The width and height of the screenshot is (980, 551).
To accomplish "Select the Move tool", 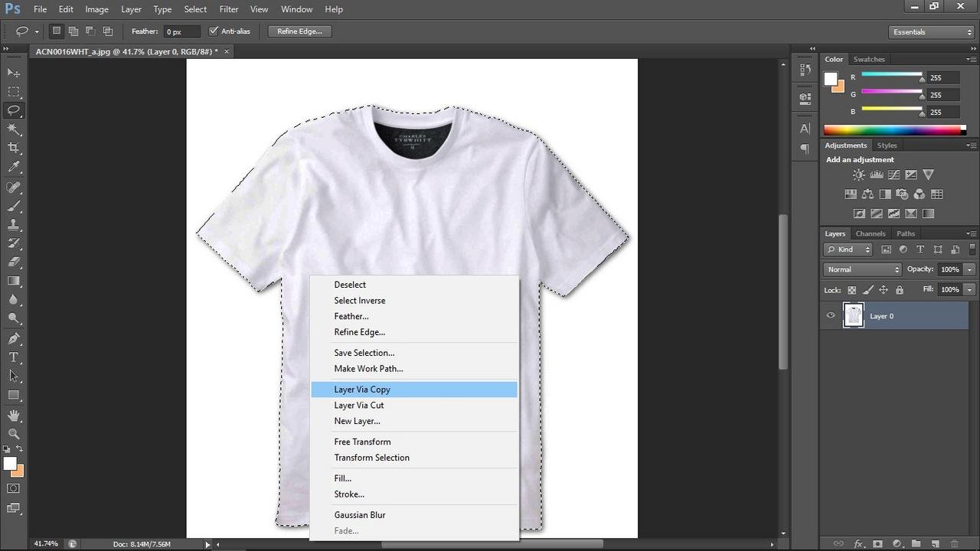I will pos(14,73).
